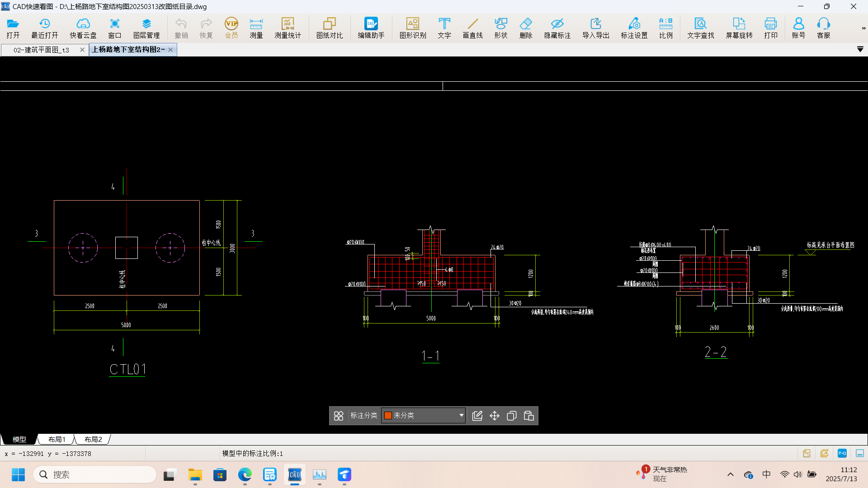Click the 屏幕旋转 screen rotate icon

coord(739,28)
